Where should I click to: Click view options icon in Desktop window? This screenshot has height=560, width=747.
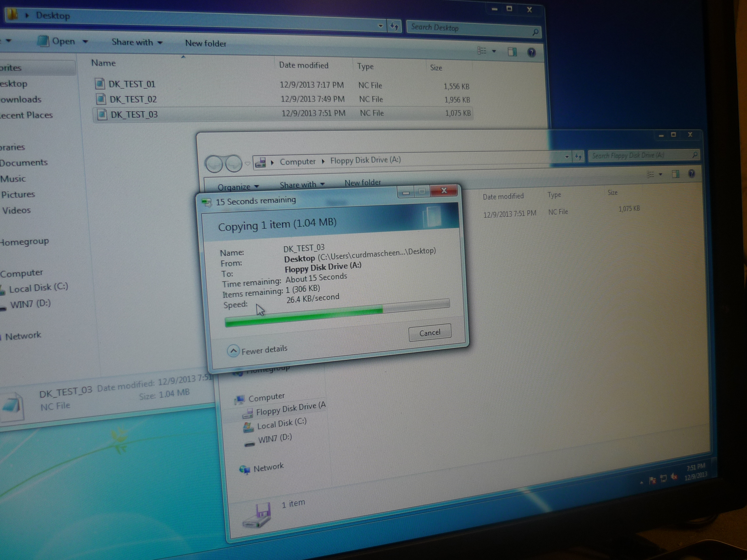[x=481, y=51]
